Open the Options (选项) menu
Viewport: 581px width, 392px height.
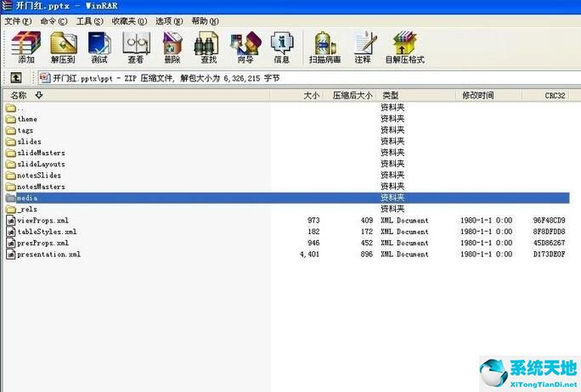(169, 21)
